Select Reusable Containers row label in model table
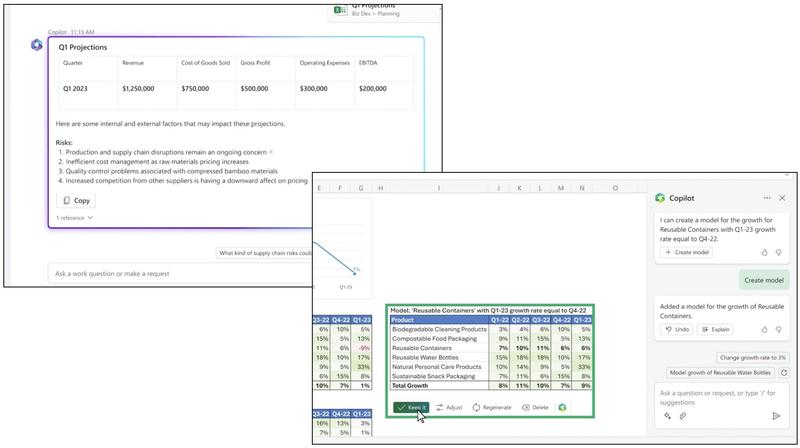 [x=421, y=348]
